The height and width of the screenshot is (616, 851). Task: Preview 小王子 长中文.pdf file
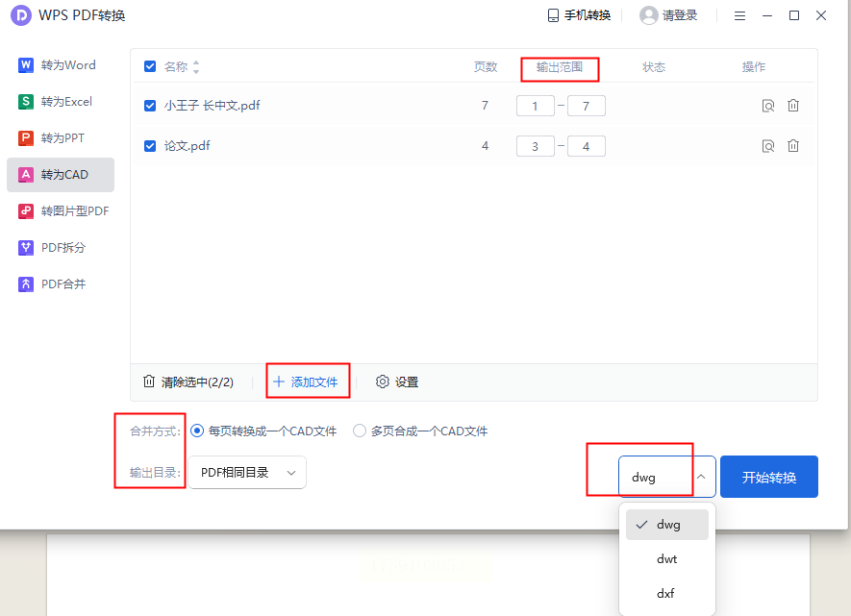pyautogui.click(x=768, y=105)
